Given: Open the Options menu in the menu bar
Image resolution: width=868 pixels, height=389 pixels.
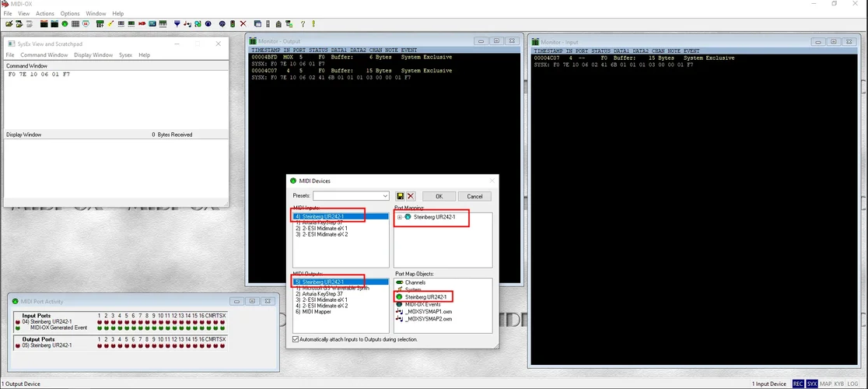Looking at the screenshot, I should (x=70, y=13).
